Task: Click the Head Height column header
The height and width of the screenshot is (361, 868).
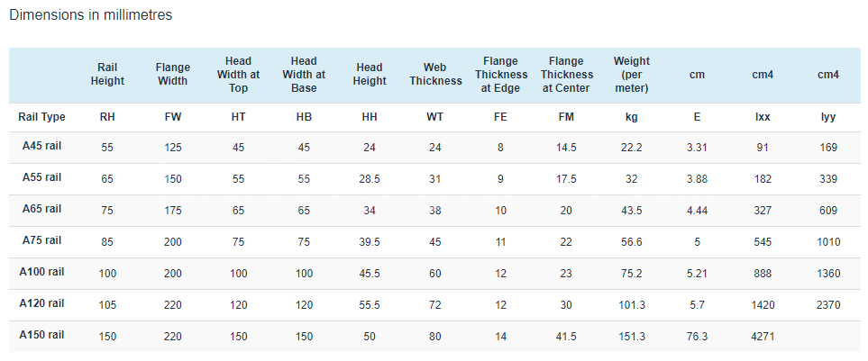Action: click(370, 74)
